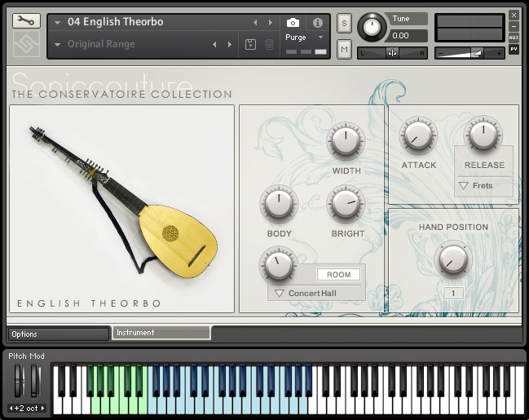Viewport: 529px width, 420px height.
Task: Click the Original Range snapshot name
Action: click(101, 44)
